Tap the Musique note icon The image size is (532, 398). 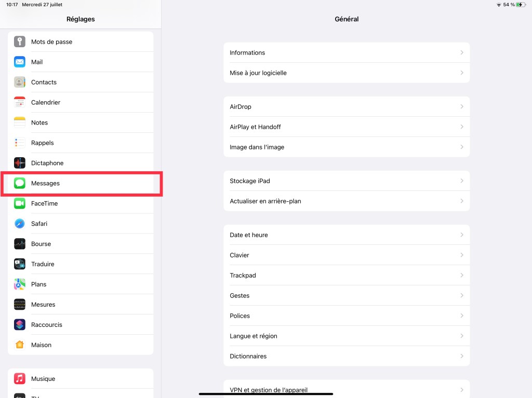click(20, 379)
